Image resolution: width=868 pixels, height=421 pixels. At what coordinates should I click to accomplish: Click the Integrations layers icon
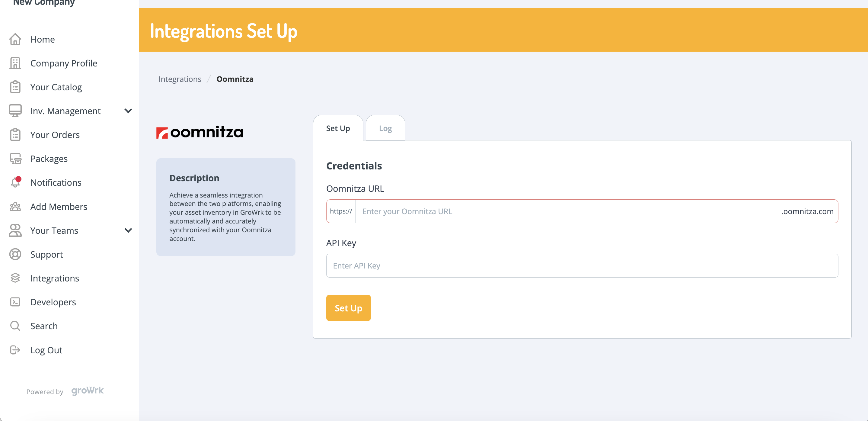15,278
